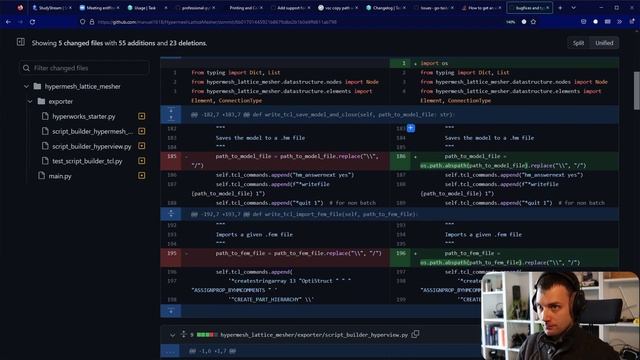Viewport: 640px width, 360px height.
Task: Open the Pocket save icon
Action: (x=583, y=22)
